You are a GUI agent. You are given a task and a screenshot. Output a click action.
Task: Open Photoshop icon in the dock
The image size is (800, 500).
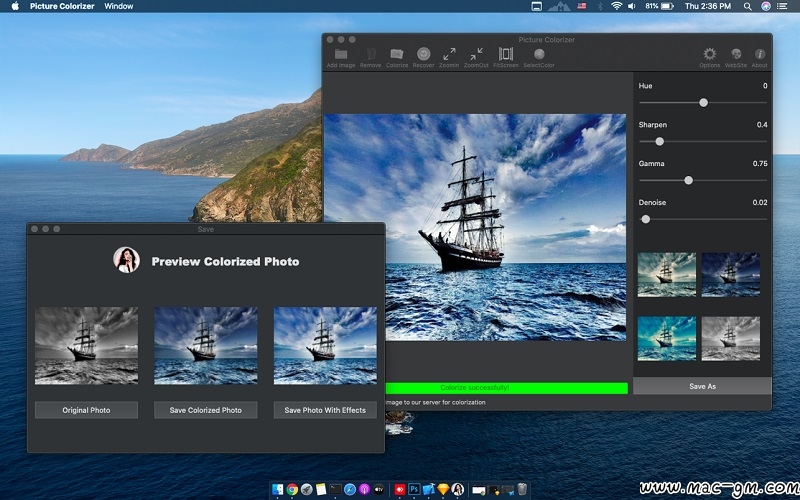tap(414, 489)
